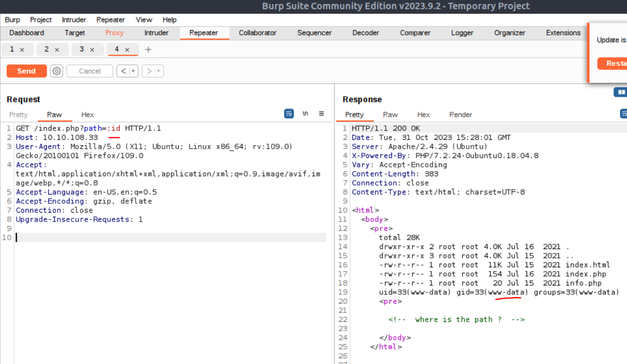Image resolution: width=627 pixels, height=364 pixels.
Task: Click the uid=33(www-data) output line
Action: point(499,292)
